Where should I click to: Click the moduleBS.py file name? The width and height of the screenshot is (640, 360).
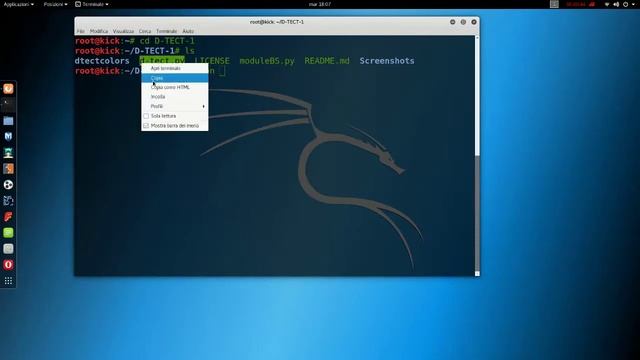point(267,61)
